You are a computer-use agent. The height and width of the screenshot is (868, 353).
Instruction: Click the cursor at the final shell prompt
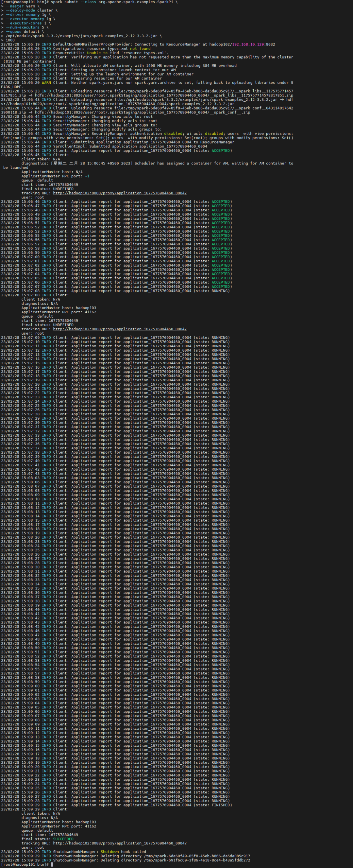[52, 864]
